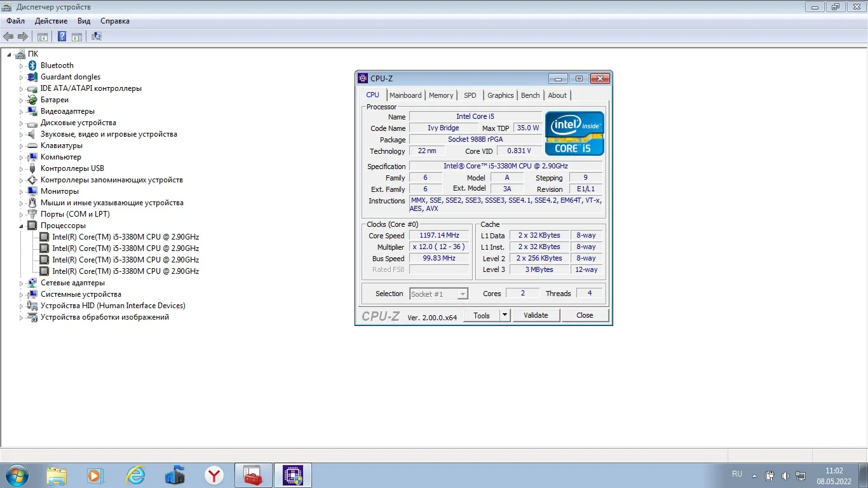Image resolution: width=868 pixels, height=488 pixels.
Task: Click the Code Name value 'Ivy Bridge'
Action: (x=444, y=128)
